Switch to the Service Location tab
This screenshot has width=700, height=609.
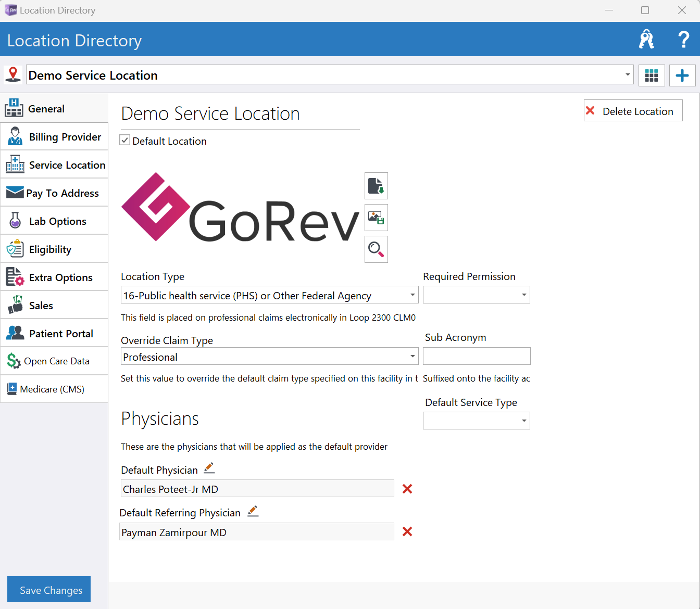pyautogui.click(x=54, y=164)
